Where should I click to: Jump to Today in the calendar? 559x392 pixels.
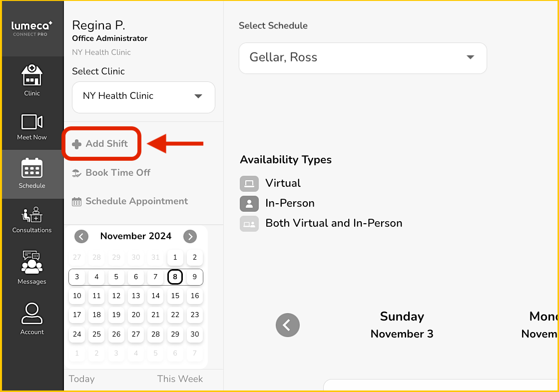click(82, 379)
